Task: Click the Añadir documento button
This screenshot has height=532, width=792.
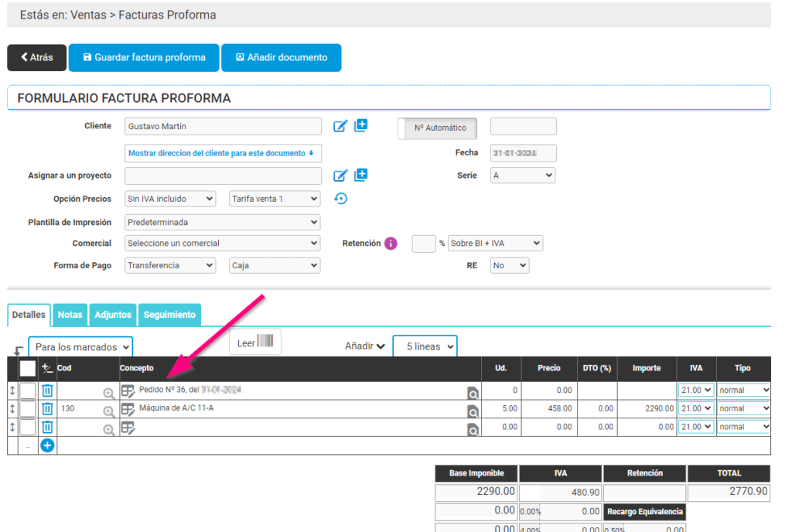Action: pos(281,57)
